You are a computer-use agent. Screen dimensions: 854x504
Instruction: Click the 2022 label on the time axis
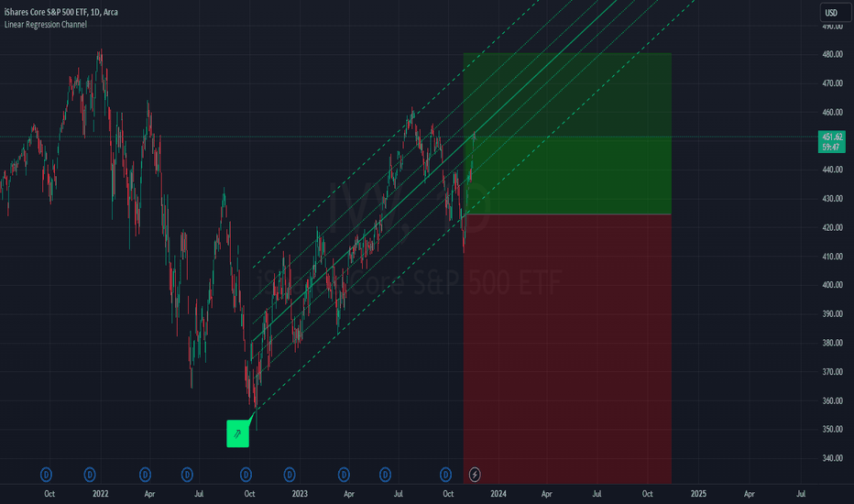pos(100,494)
